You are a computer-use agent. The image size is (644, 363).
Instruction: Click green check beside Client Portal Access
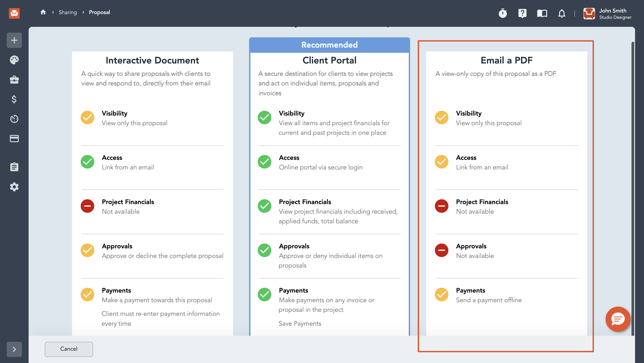click(265, 162)
